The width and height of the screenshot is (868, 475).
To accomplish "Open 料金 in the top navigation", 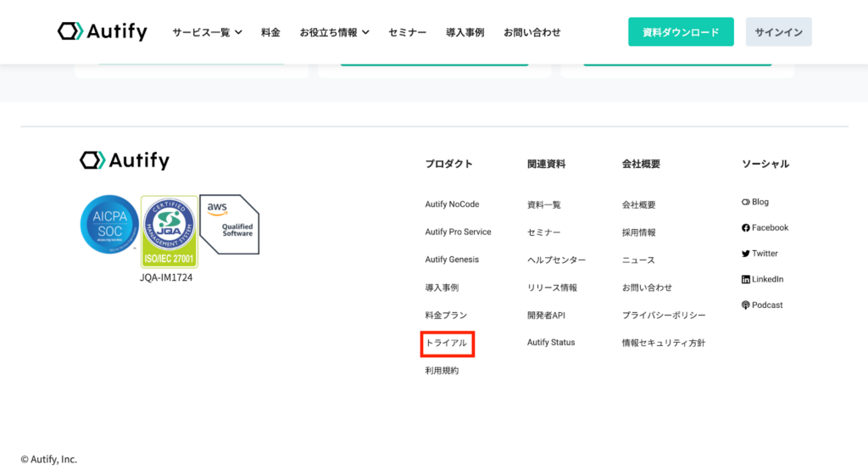I will pos(270,32).
